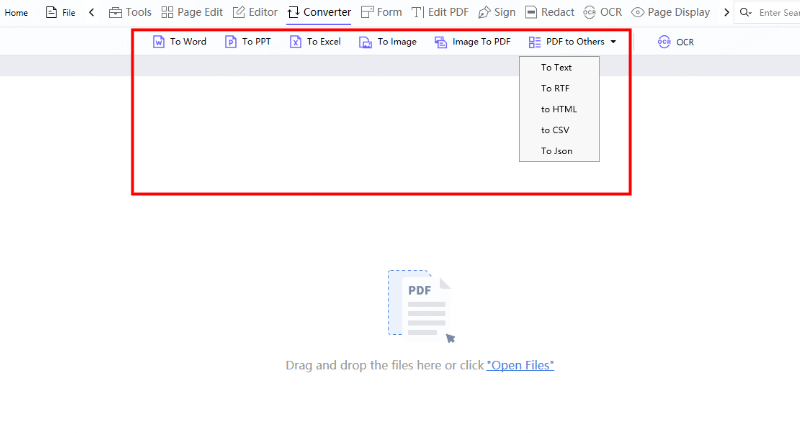Choose Image To PDF conversion

tap(472, 42)
